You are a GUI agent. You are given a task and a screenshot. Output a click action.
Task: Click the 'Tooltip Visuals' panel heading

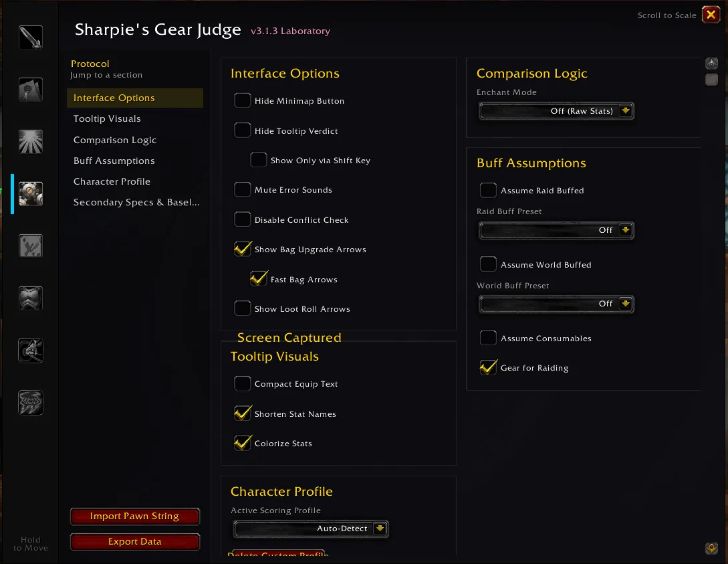(274, 357)
